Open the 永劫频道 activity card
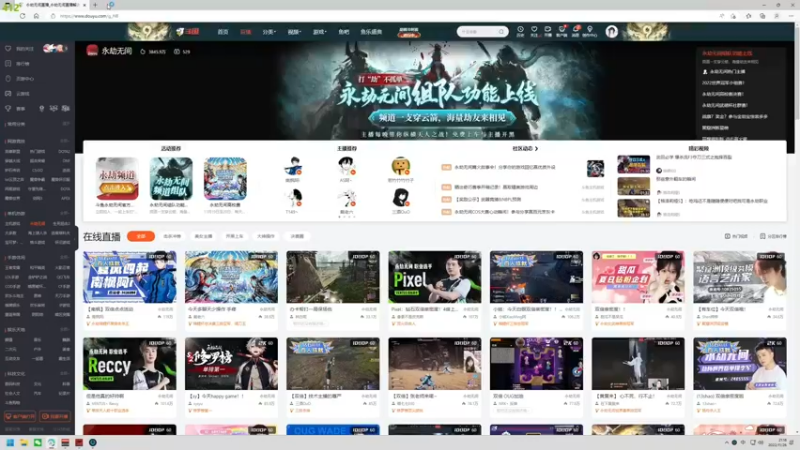This screenshot has width=800, height=450. click(117, 179)
